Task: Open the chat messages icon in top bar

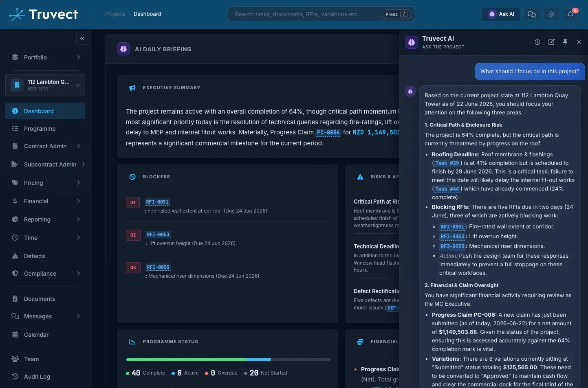Action: [x=532, y=14]
